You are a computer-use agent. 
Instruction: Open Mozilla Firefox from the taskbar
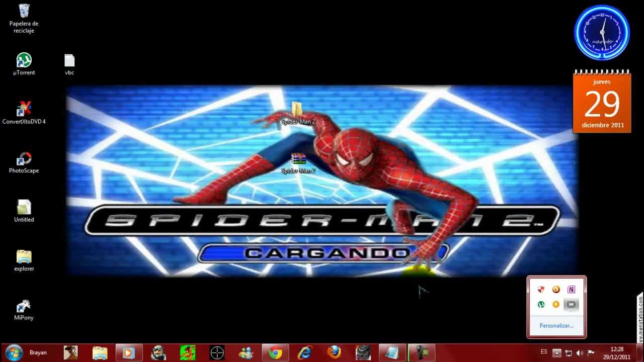click(334, 352)
